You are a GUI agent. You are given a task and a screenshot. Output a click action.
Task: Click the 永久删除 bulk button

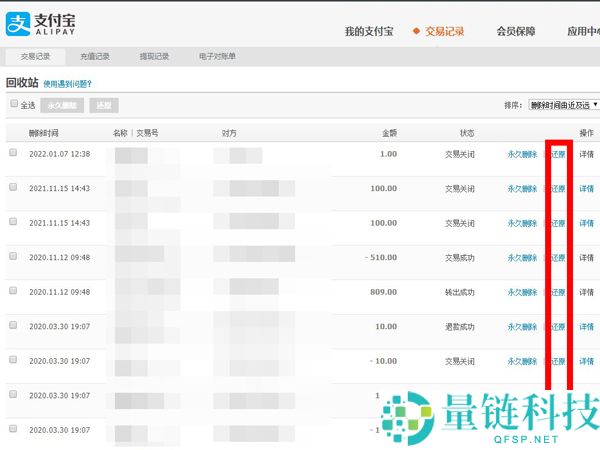(x=64, y=105)
